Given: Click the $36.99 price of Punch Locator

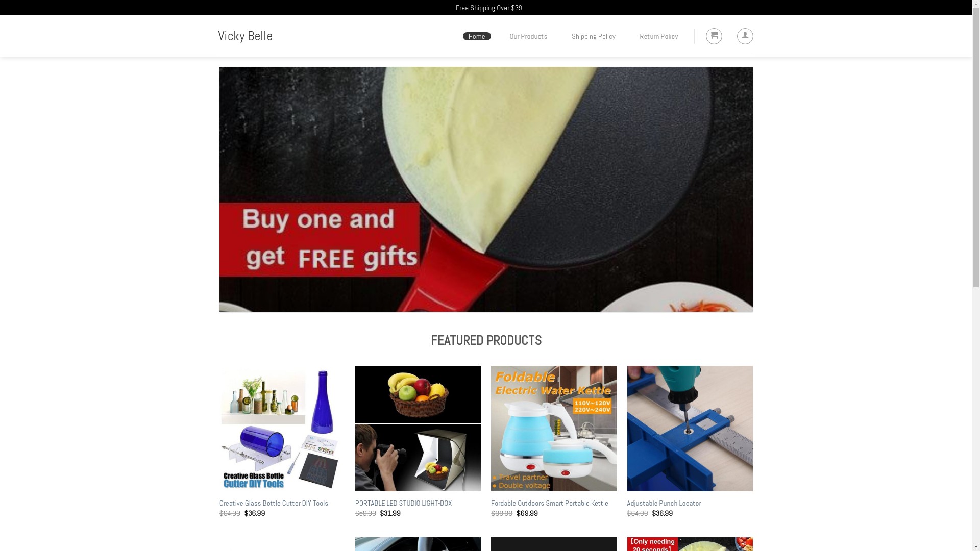Looking at the screenshot, I should coord(662,513).
